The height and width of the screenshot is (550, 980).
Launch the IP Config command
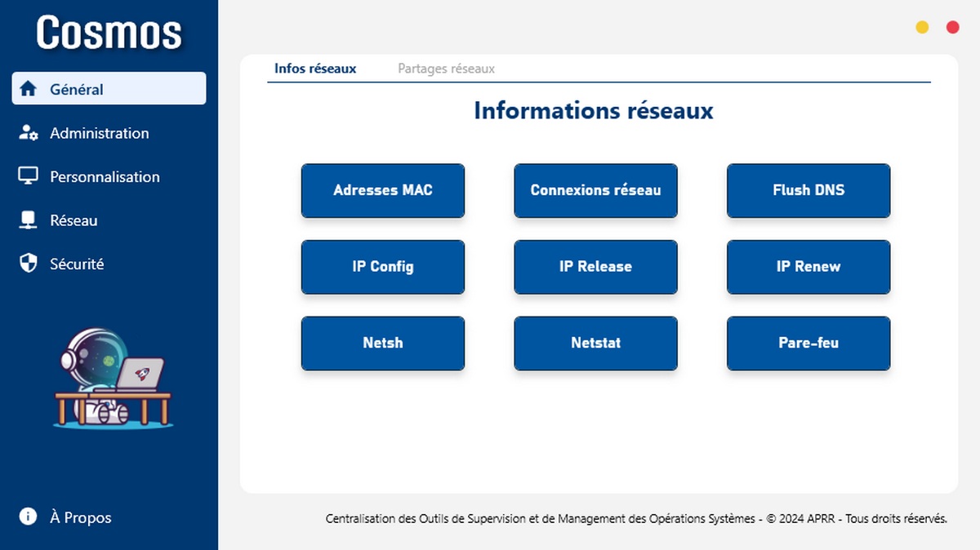pos(383,267)
